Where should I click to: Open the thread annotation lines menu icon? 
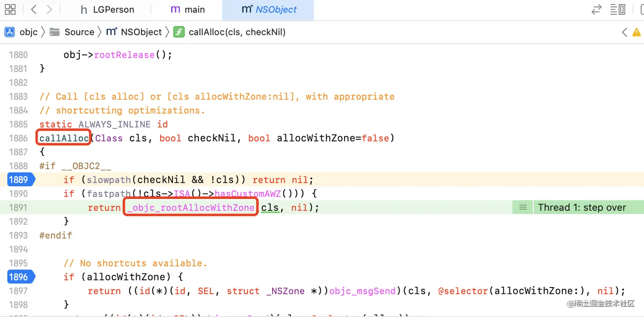coord(523,207)
